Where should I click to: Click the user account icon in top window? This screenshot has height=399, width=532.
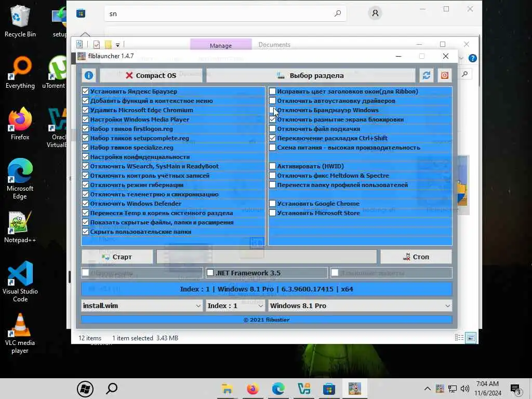375,13
